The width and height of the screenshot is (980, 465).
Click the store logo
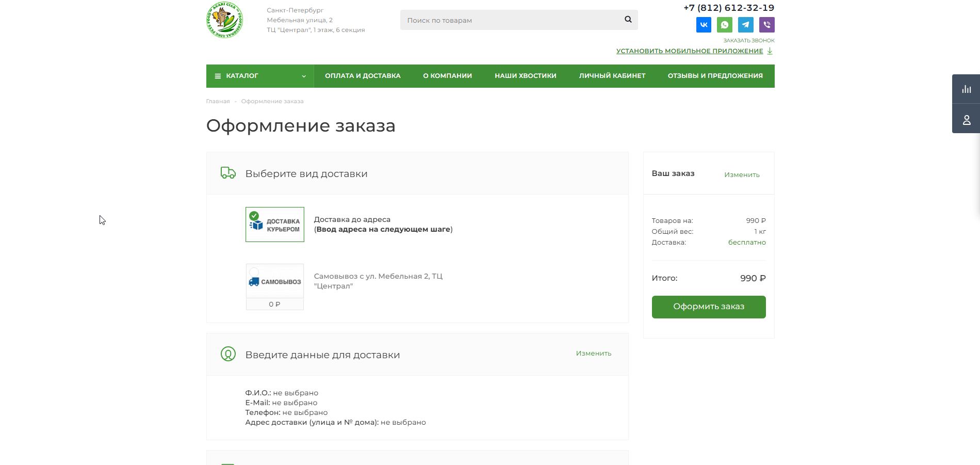[225, 20]
